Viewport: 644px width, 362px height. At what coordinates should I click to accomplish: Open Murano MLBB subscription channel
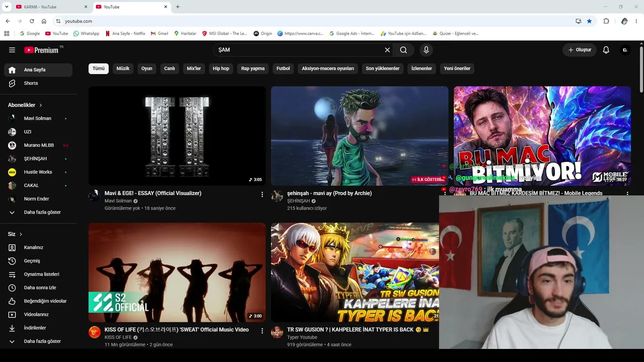click(38, 145)
